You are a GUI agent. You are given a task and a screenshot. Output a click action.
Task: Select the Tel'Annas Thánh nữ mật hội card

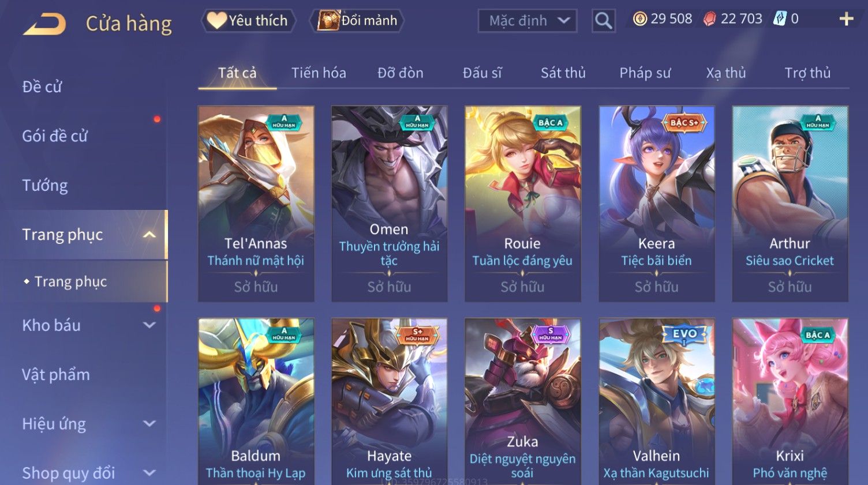[256, 204]
